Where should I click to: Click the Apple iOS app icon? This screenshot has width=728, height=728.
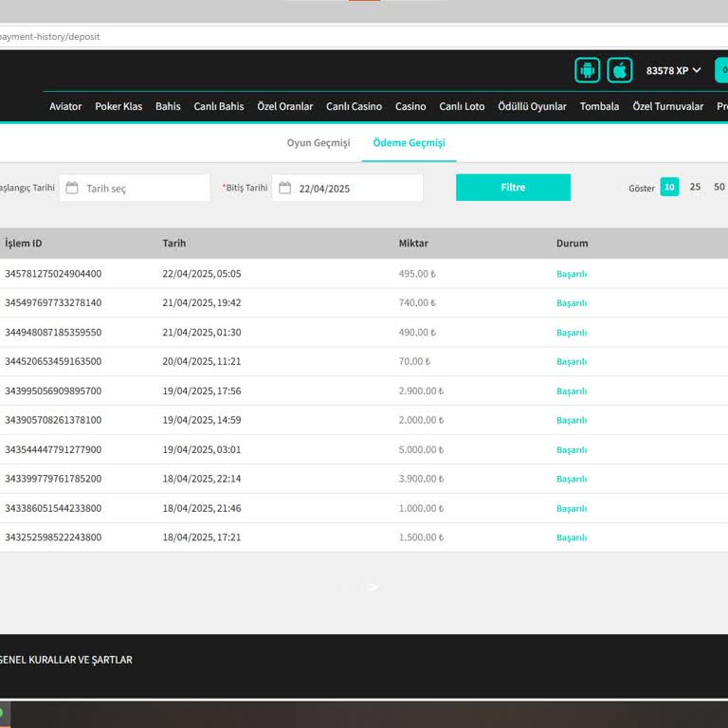(619, 70)
